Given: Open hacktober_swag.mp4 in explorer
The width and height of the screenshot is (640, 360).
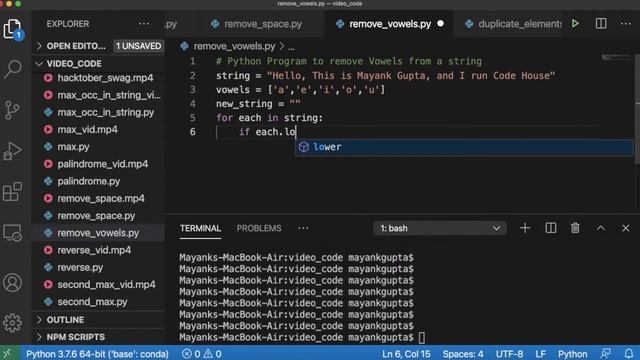Looking at the screenshot, I should (x=98, y=78).
